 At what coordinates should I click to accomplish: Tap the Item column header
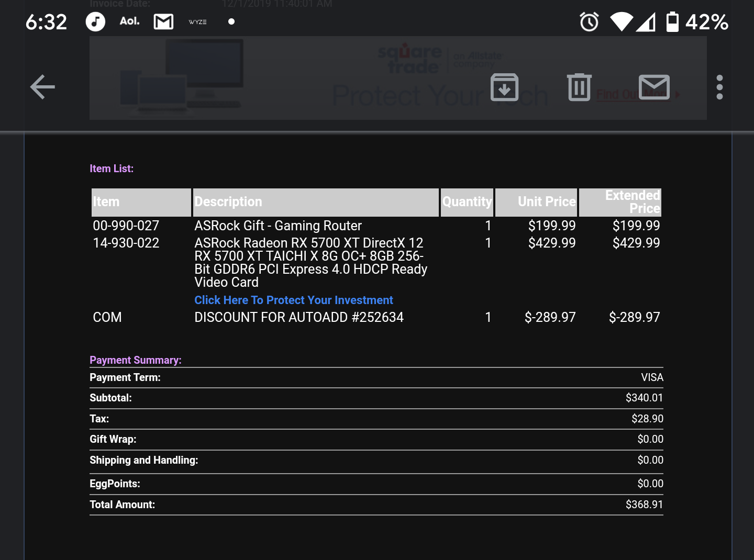tap(141, 202)
